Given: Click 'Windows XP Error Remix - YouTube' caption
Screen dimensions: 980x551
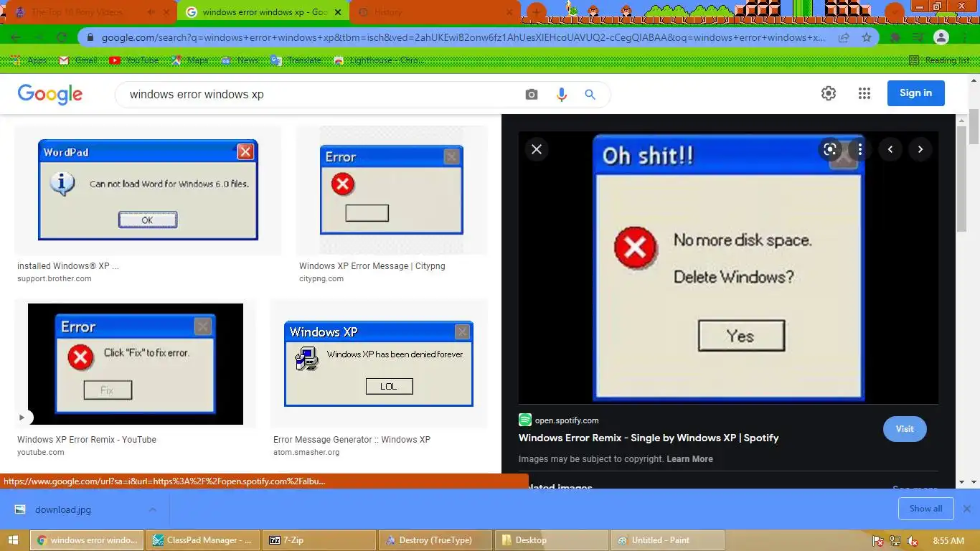Looking at the screenshot, I should coord(87,440).
